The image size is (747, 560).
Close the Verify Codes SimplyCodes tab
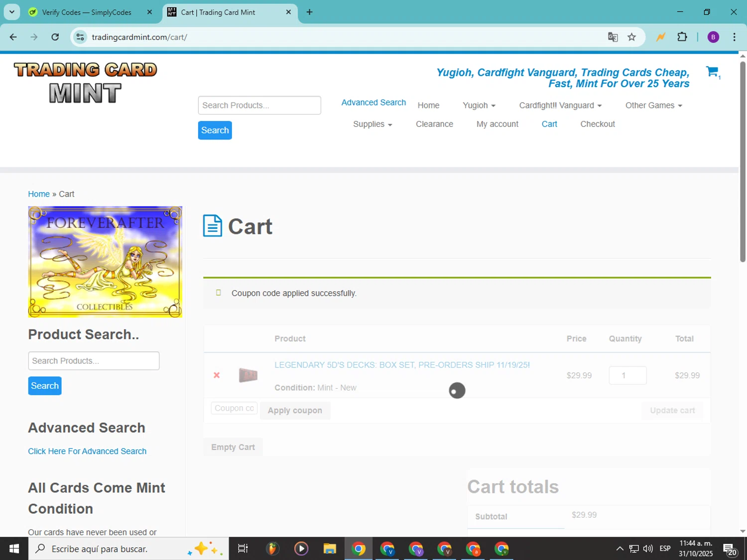[x=149, y=12]
